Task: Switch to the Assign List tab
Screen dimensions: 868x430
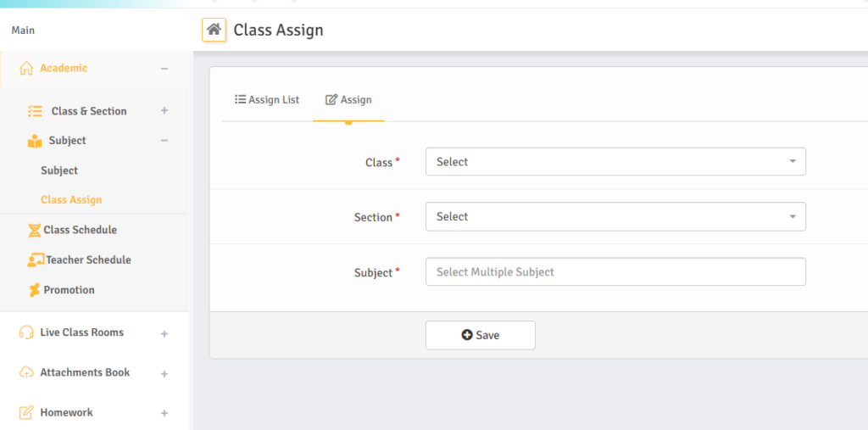Action: pos(267,100)
